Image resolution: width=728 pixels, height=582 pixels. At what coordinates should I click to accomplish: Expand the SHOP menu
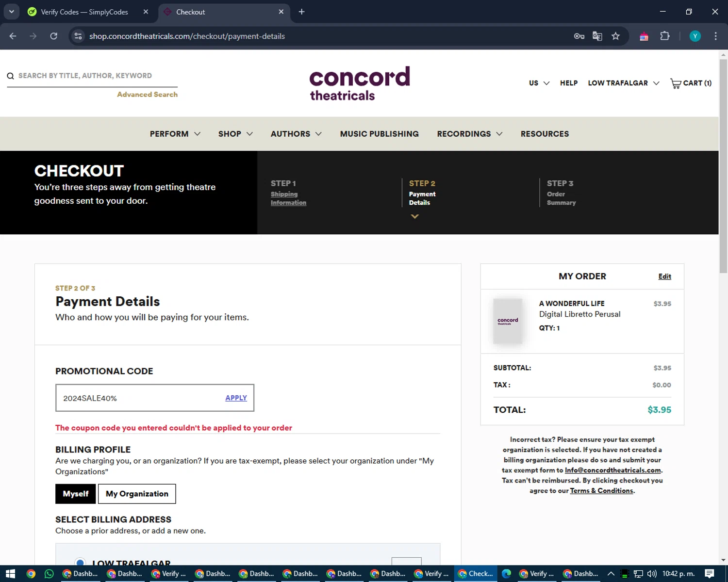click(235, 134)
